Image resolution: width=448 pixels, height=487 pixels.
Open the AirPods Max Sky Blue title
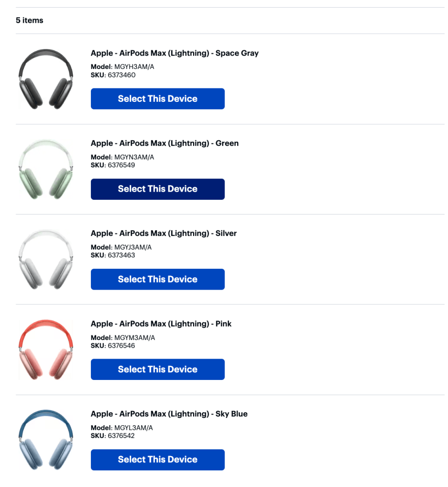pos(169,414)
